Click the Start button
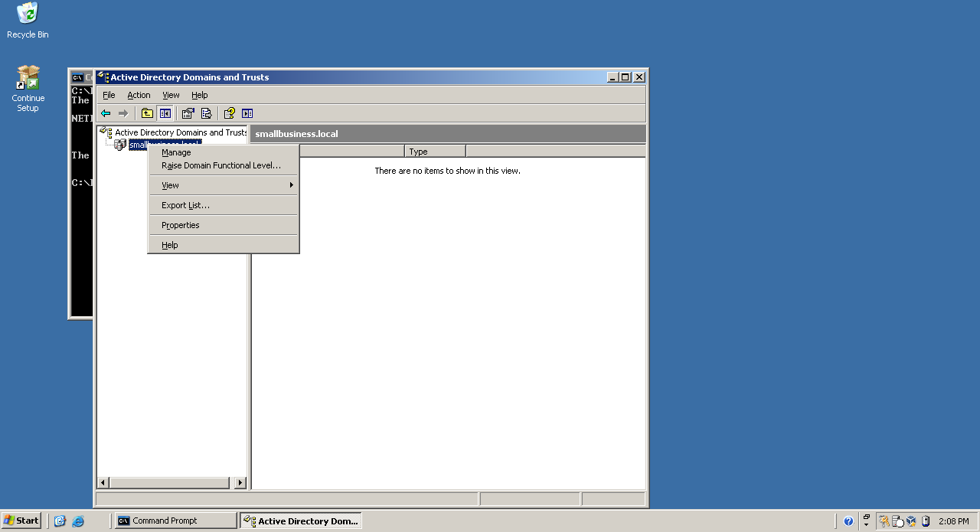The height and width of the screenshot is (532, 980). click(x=21, y=521)
